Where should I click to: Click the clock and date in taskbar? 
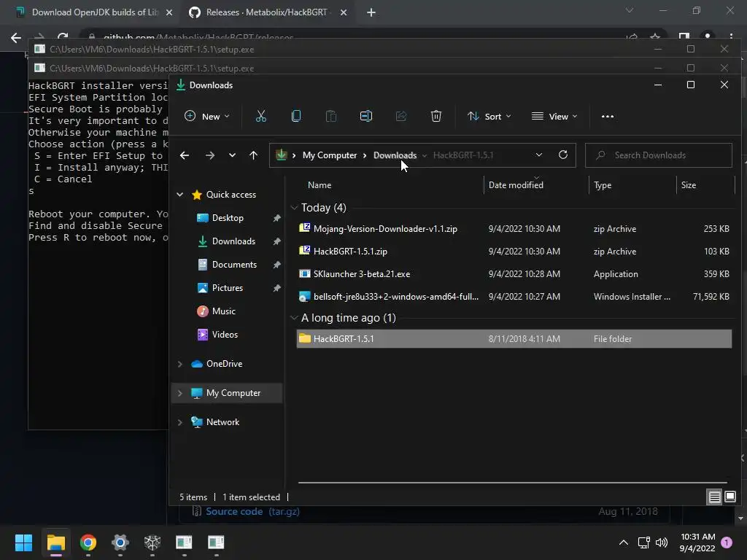tap(697, 542)
